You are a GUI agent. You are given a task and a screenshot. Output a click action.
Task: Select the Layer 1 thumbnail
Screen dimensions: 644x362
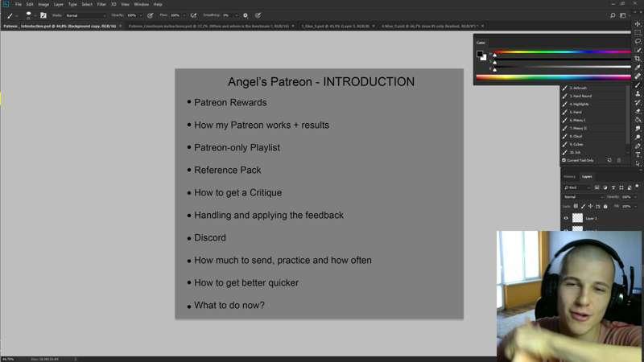click(x=577, y=217)
